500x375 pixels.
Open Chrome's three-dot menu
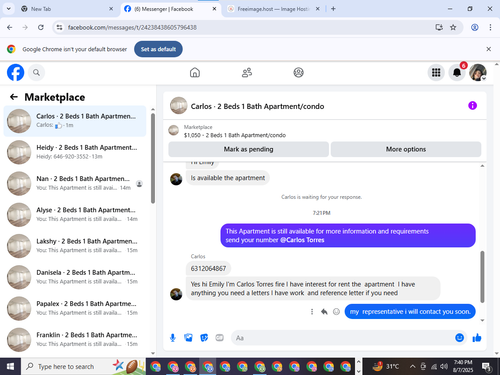490,27
